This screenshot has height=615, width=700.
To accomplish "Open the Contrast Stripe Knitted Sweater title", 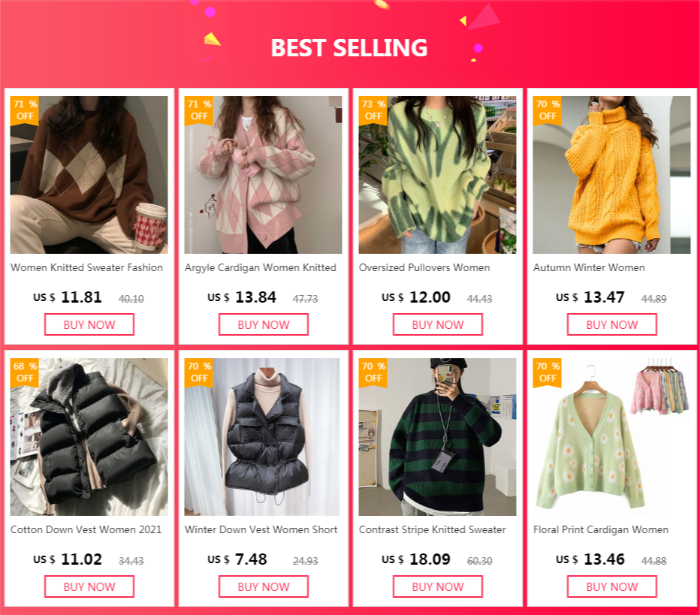I will click(432, 529).
